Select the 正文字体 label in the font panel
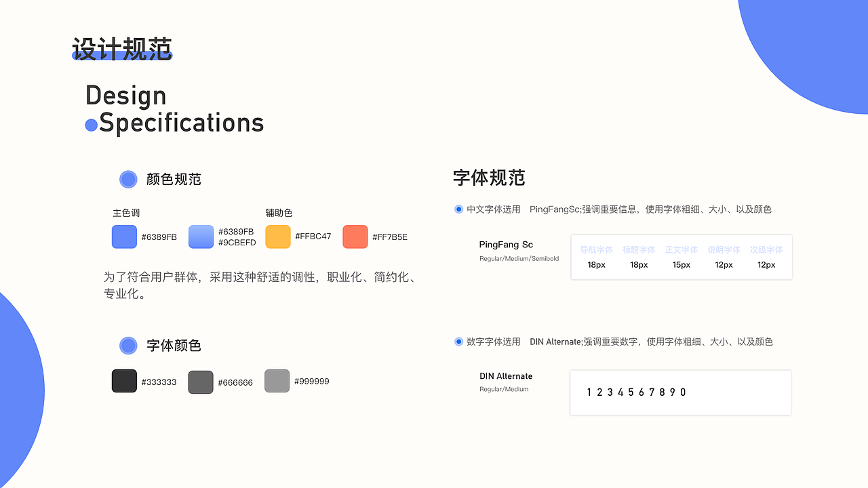 682,249
